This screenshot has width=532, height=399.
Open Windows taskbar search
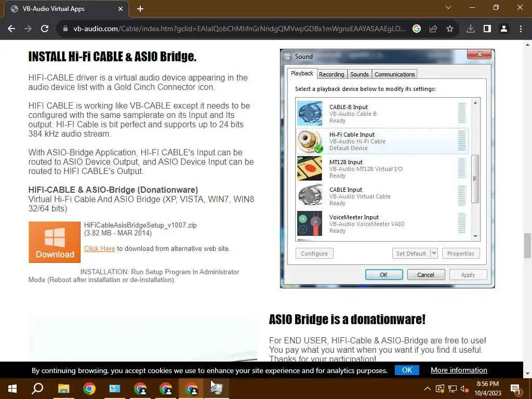coord(37,389)
